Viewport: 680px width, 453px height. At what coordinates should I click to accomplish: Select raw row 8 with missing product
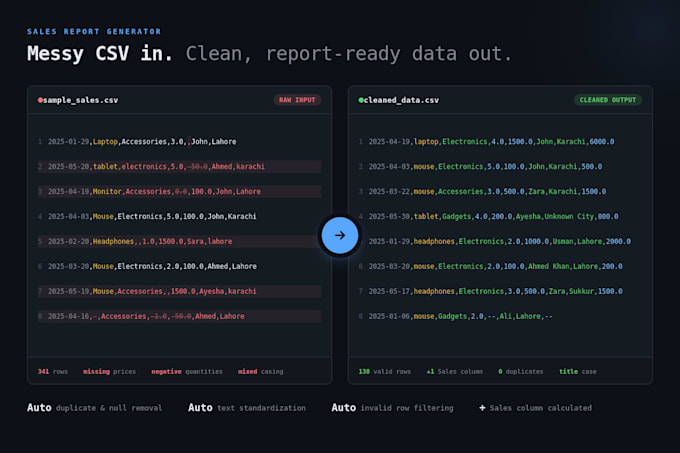point(180,316)
